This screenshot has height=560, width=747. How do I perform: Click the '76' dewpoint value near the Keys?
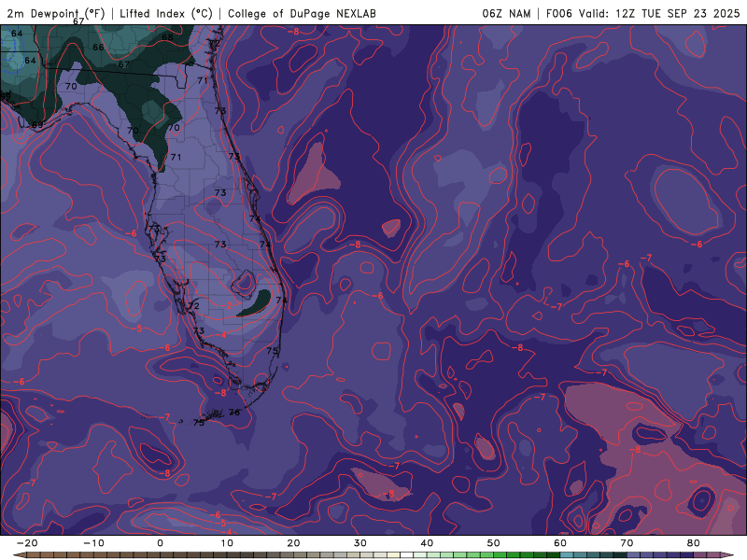click(234, 413)
